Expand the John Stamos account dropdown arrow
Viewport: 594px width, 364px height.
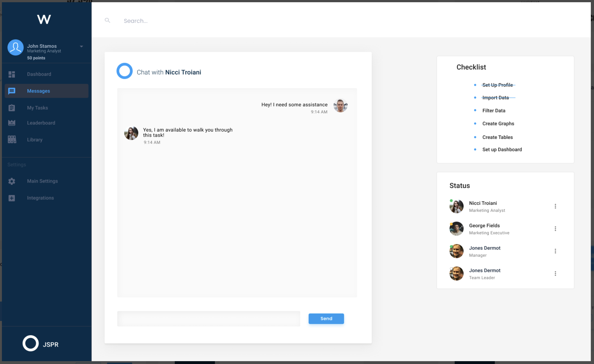tap(81, 47)
